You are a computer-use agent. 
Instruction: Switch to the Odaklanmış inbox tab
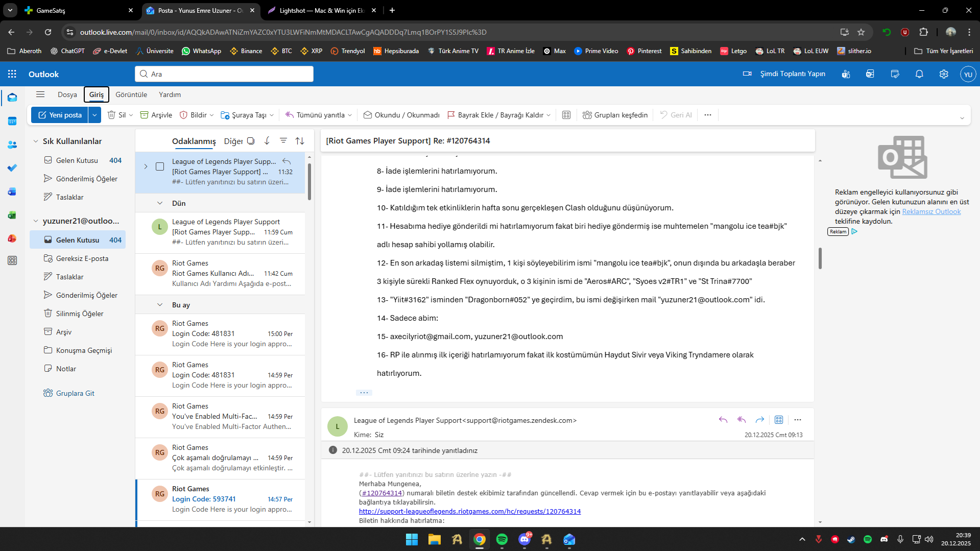click(x=194, y=141)
